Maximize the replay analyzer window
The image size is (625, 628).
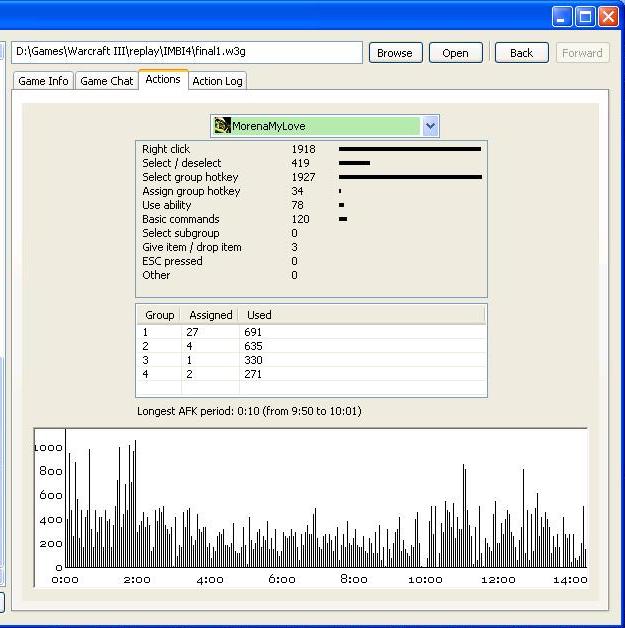pyautogui.click(x=586, y=16)
